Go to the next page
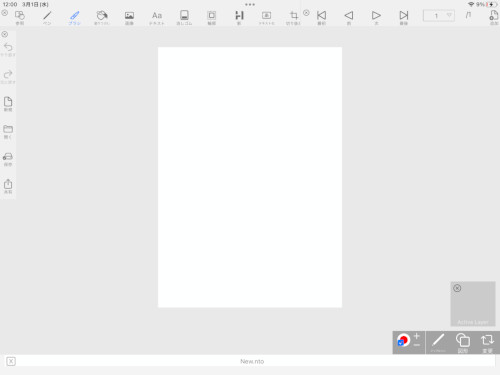This screenshot has width=500, height=375. (x=376, y=17)
